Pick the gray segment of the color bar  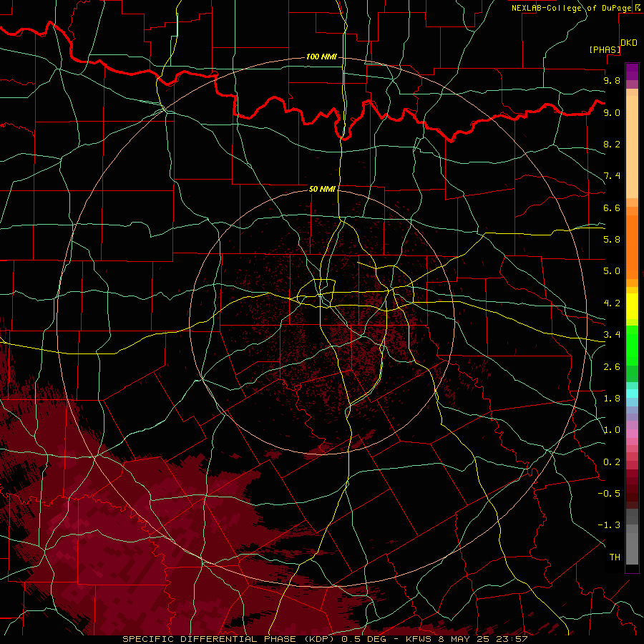[x=632, y=537]
